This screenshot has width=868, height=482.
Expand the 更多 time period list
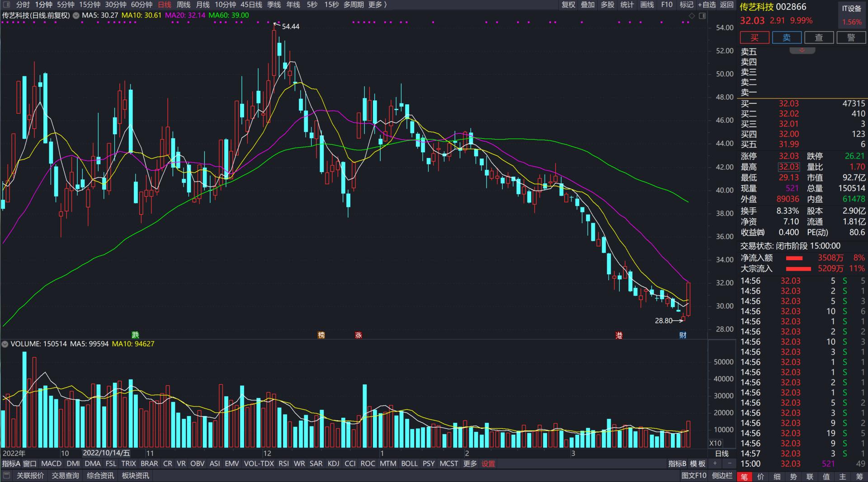[378, 5]
